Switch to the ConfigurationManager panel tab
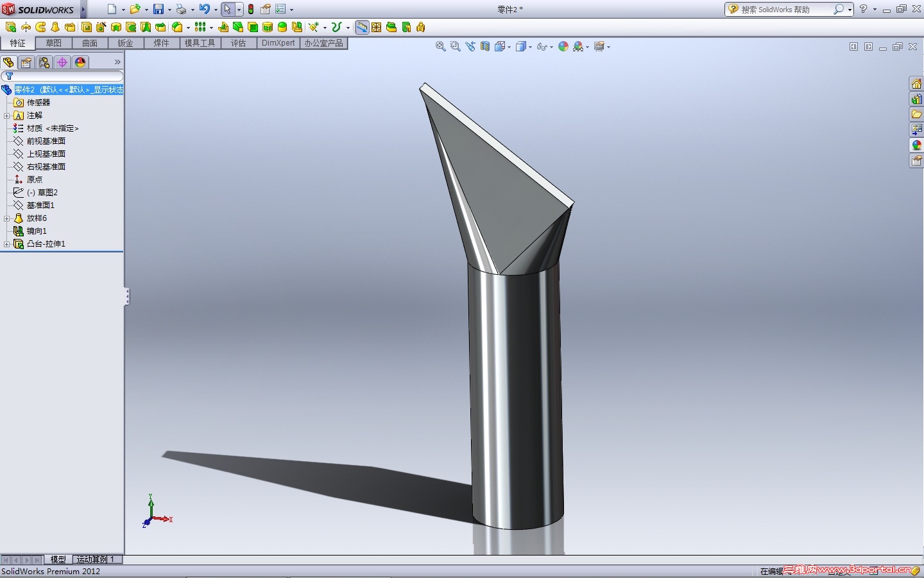 coord(44,62)
